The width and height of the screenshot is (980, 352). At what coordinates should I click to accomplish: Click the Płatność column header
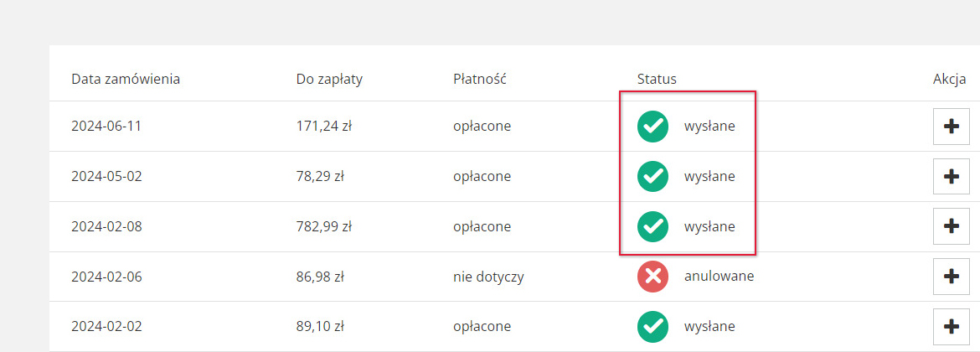click(x=479, y=80)
